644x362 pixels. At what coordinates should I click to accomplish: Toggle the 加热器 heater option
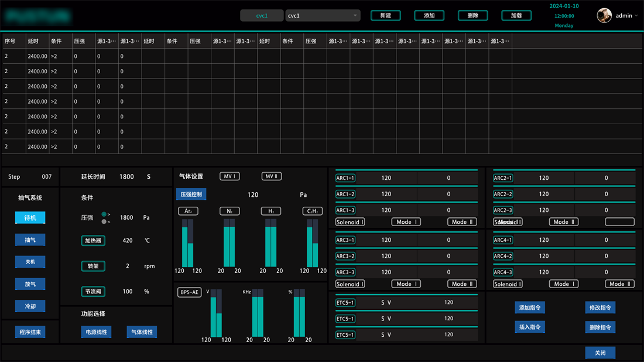tap(93, 241)
